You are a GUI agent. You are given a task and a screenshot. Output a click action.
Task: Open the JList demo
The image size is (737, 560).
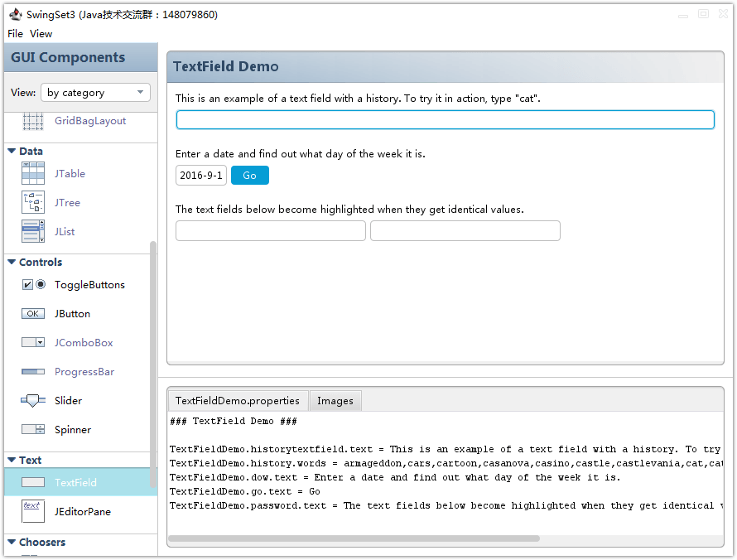[x=65, y=231]
